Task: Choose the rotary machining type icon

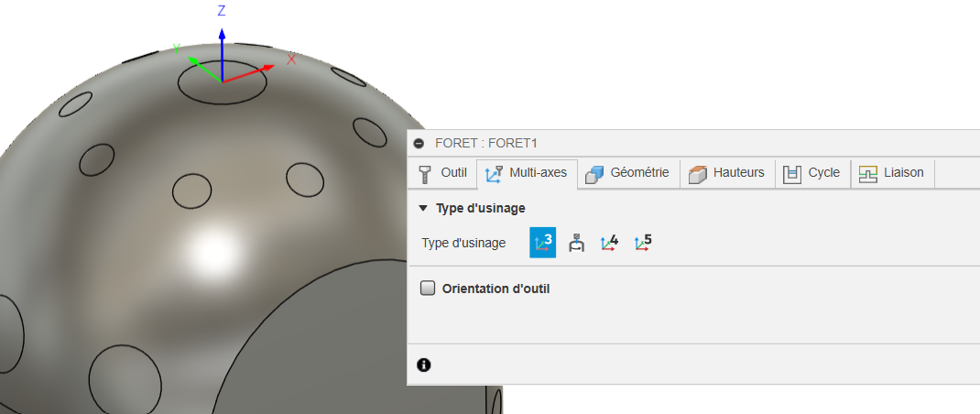Action: (576, 243)
